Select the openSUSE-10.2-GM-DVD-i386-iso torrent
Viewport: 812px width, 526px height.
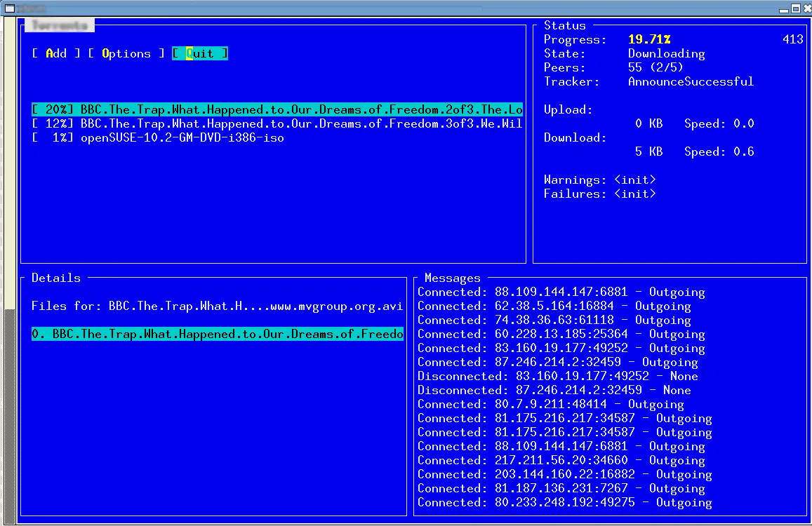point(158,137)
